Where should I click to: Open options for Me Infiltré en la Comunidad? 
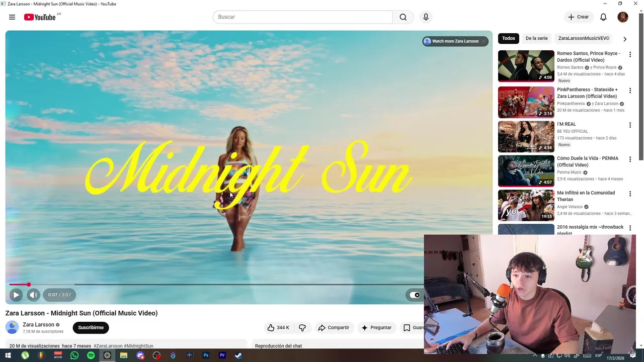pyautogui.click(x=630, y=194)
